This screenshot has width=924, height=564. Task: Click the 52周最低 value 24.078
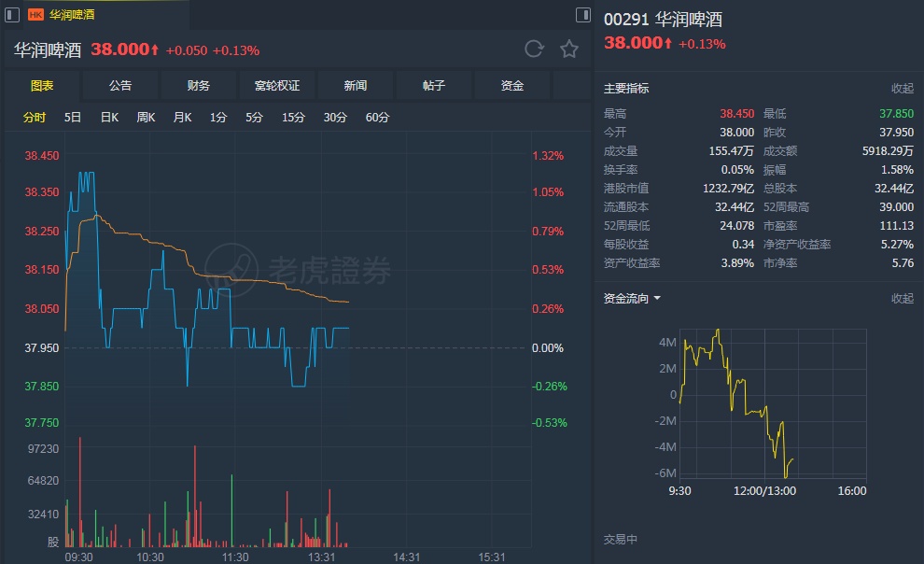click(736, 226)
